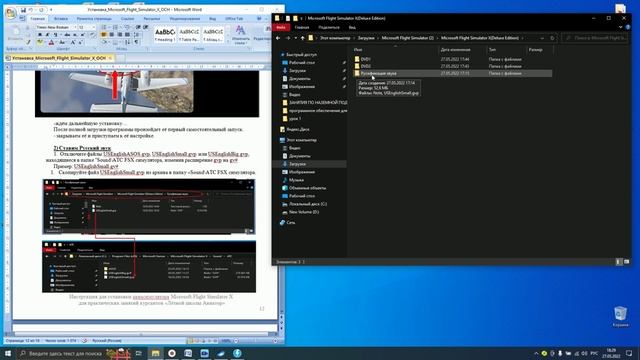Open the font size 12 dropdown
Screen dimensions: 640x360
tap(94, 27)
